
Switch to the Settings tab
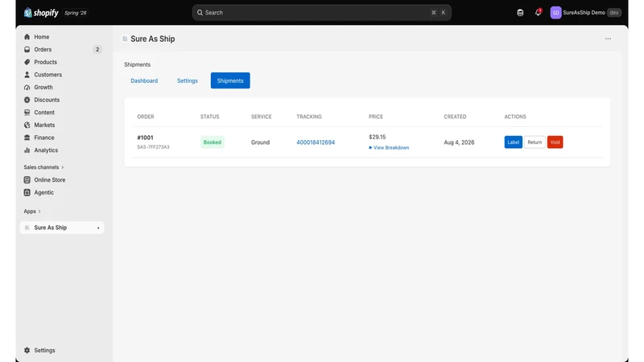[x=188, y=81]
